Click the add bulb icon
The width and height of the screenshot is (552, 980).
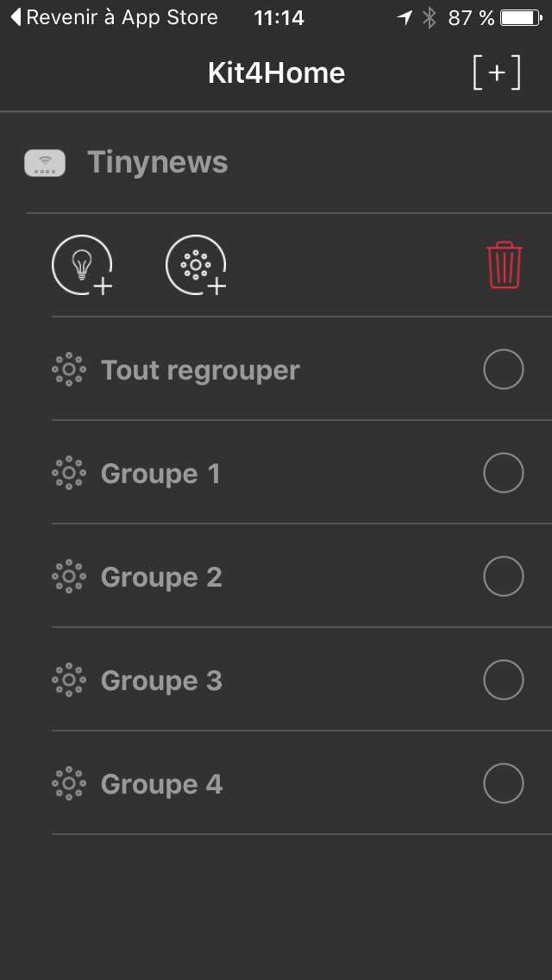point(82,265)
